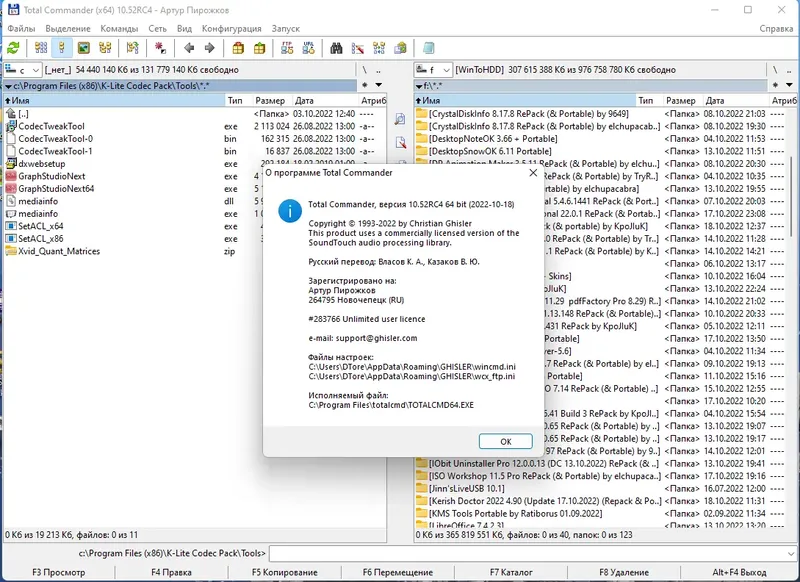Open the multi-rename tool icon
This screenshot has width=800, height=582.
pos(358,48)
